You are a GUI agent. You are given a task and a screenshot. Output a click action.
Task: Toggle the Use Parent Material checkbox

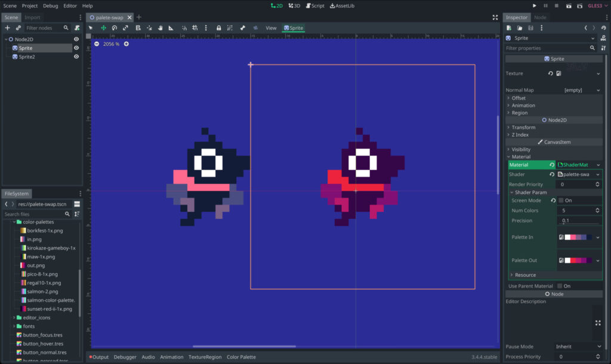pos(560,286)
